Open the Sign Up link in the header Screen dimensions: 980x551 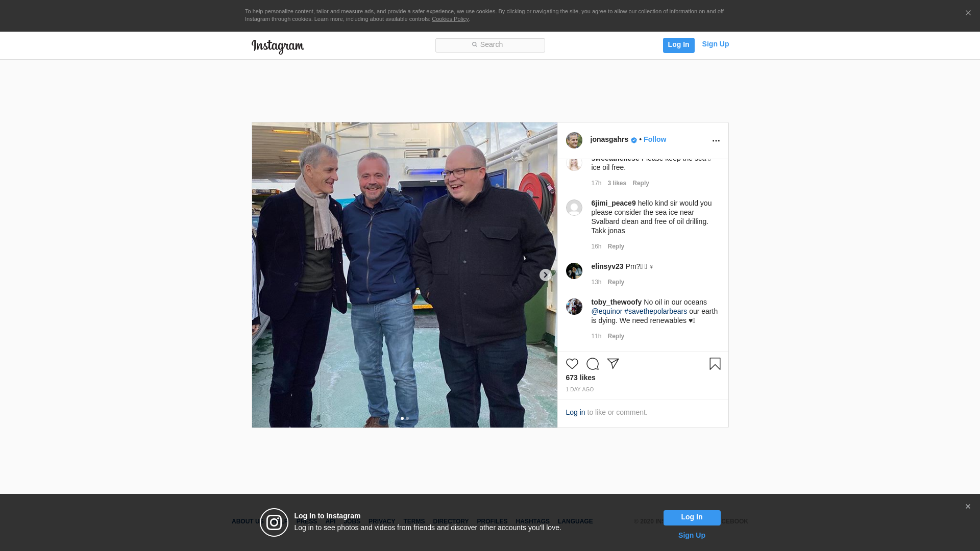tap(715, 44)
